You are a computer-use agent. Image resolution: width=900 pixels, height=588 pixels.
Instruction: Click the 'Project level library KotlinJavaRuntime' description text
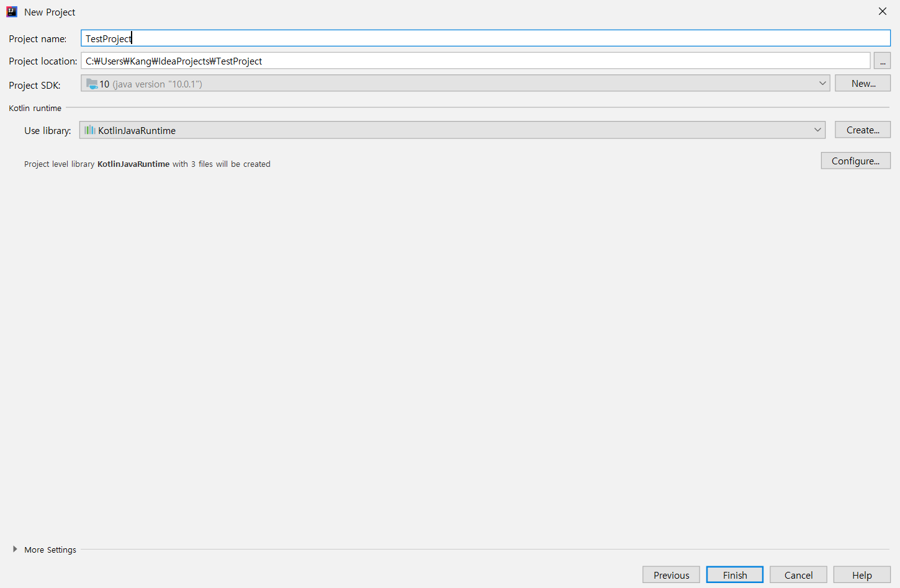coord(147,164)
